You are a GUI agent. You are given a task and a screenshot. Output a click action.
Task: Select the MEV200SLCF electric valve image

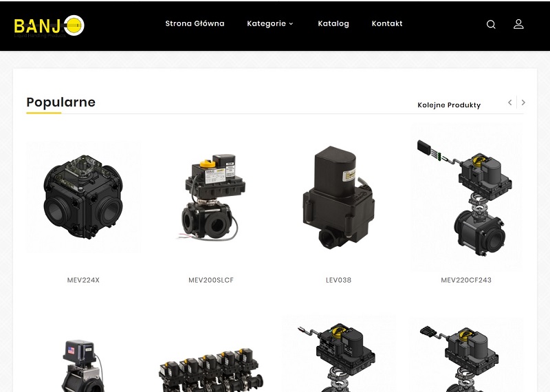pos(211,197)
